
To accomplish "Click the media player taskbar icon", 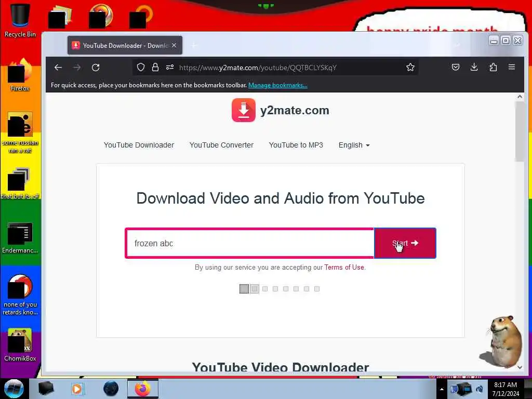I will point(77,389).
